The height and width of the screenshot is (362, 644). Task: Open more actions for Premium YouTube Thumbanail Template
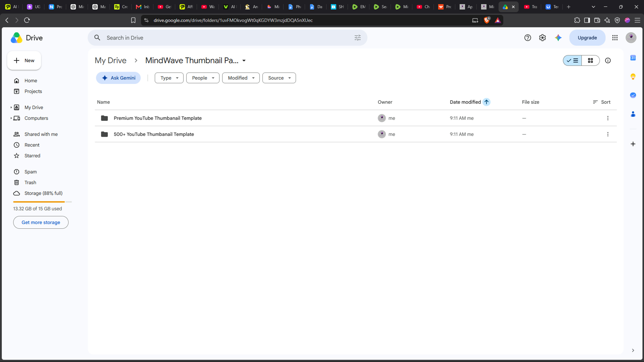608,118
